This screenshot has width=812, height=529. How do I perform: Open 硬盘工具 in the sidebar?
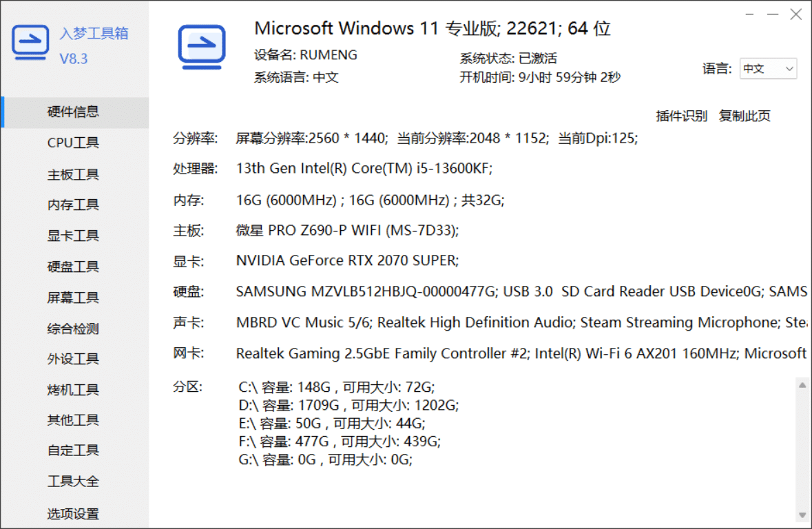coord(74,267)
